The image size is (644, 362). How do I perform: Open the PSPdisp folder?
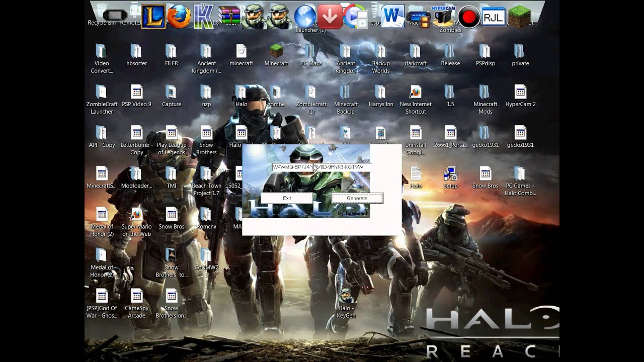[x=486, y=55]
